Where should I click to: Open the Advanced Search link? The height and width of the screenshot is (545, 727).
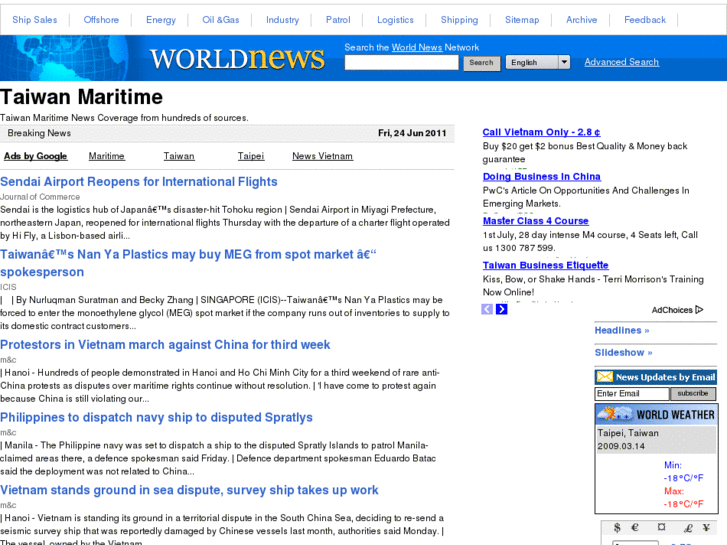621,62
